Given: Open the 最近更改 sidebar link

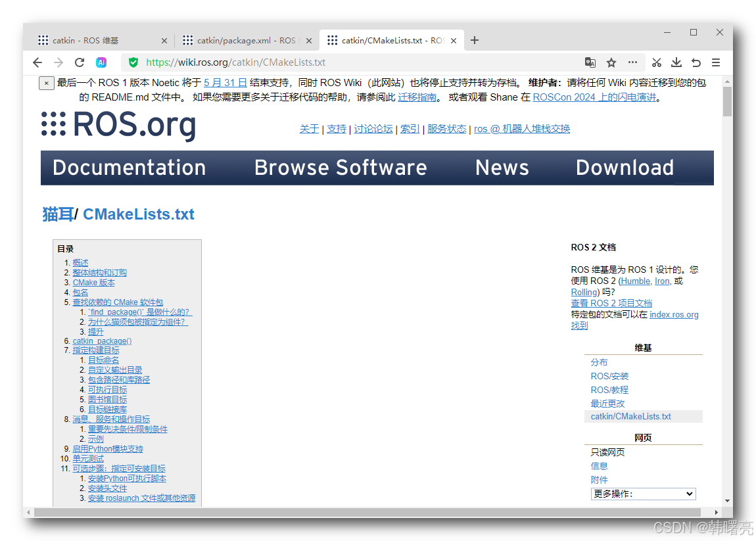Looking at the screenshot, I should click(x=607, y=404).
